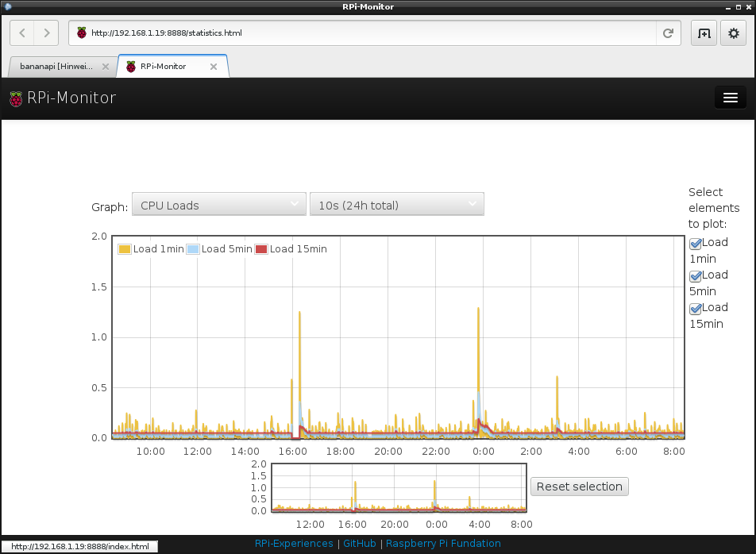
Task: Uncheck the Load 1min checkbox
Action: 696,244
